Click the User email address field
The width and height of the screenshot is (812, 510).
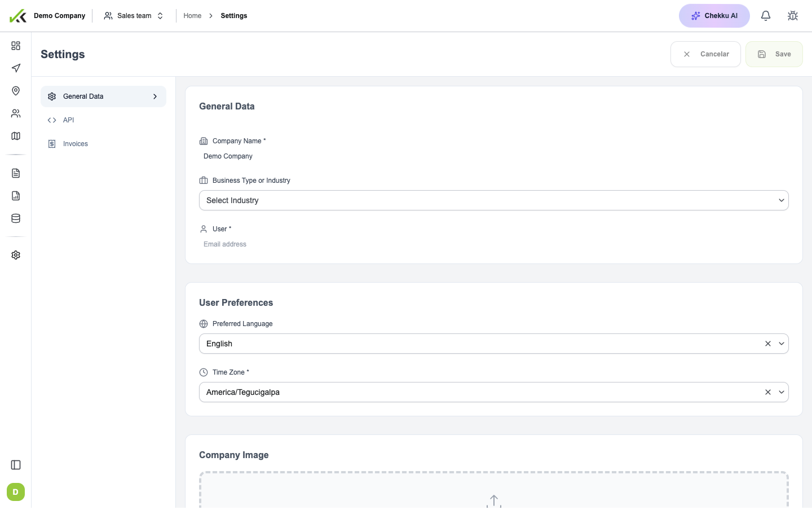494,244
